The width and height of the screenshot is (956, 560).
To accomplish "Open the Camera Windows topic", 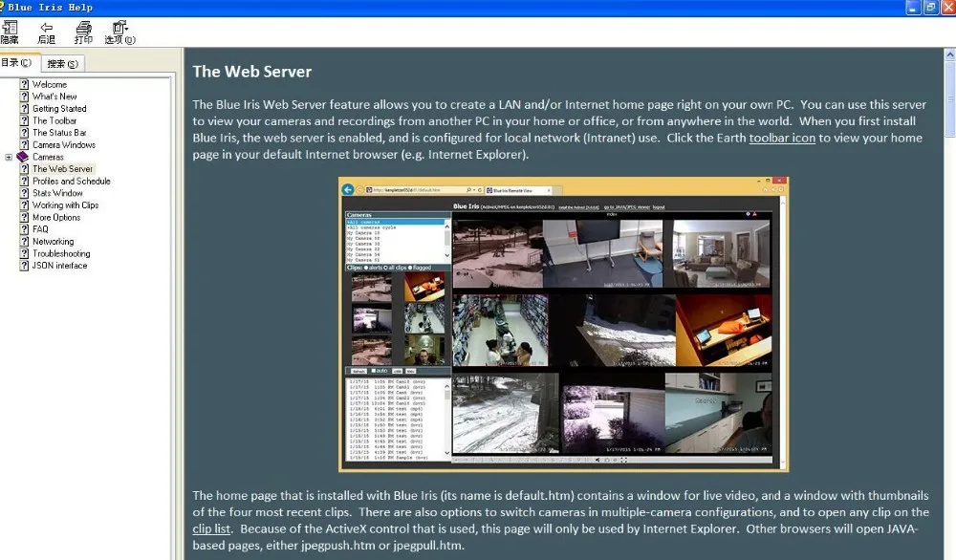I will point(64,145).
